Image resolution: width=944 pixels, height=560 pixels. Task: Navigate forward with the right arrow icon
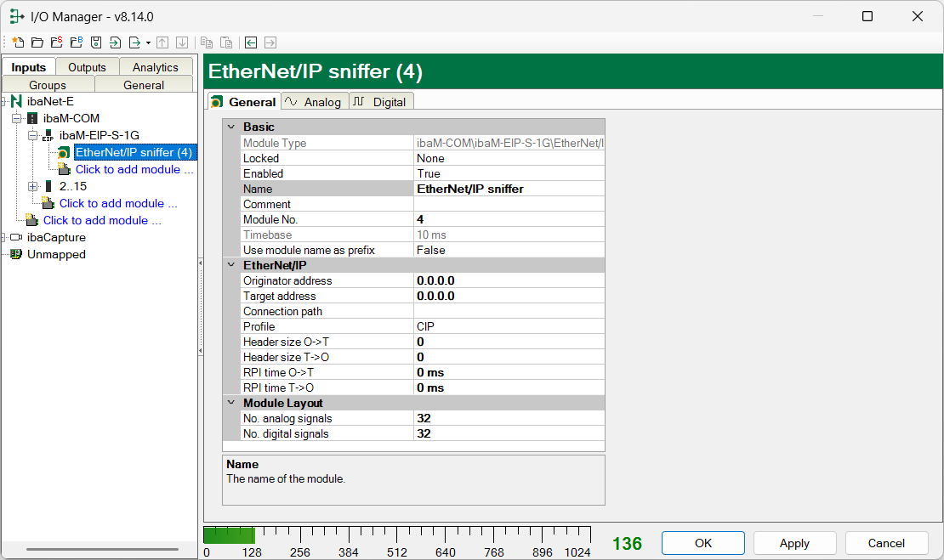(x=270, y=42)
